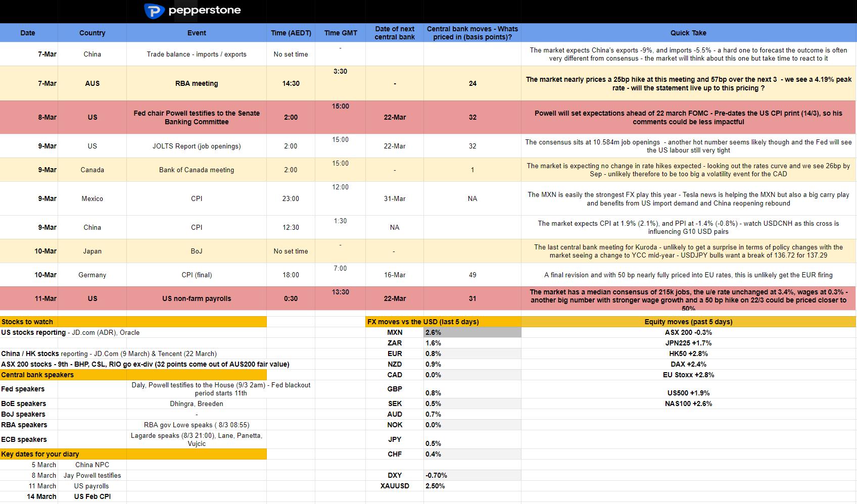Click the 'BoJ' event cell
Viewport: 857px width, 504px height.
[197, 251]
